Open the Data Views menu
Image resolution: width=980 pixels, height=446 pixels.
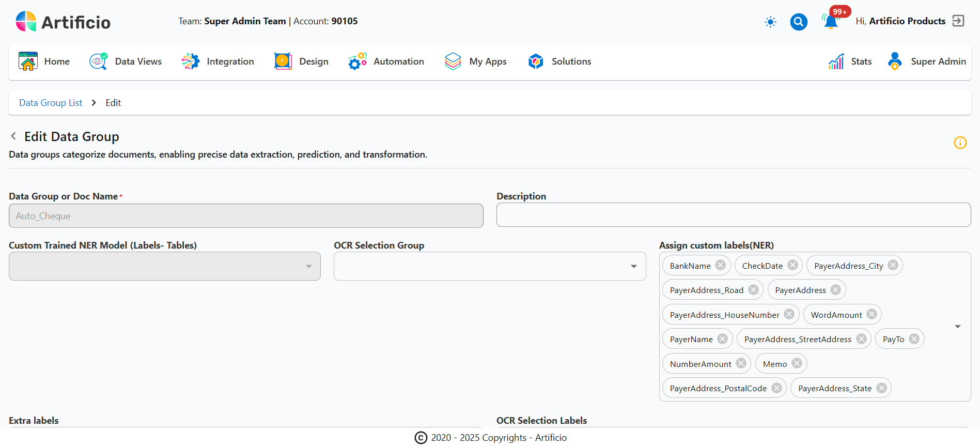pyautogui.click(x=126, y=61)
